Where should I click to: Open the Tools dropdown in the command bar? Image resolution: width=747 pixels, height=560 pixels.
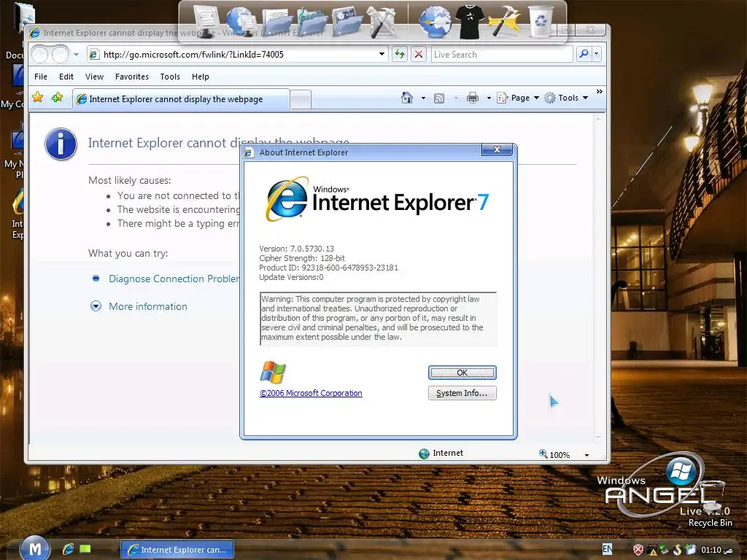tap(566, 98)
